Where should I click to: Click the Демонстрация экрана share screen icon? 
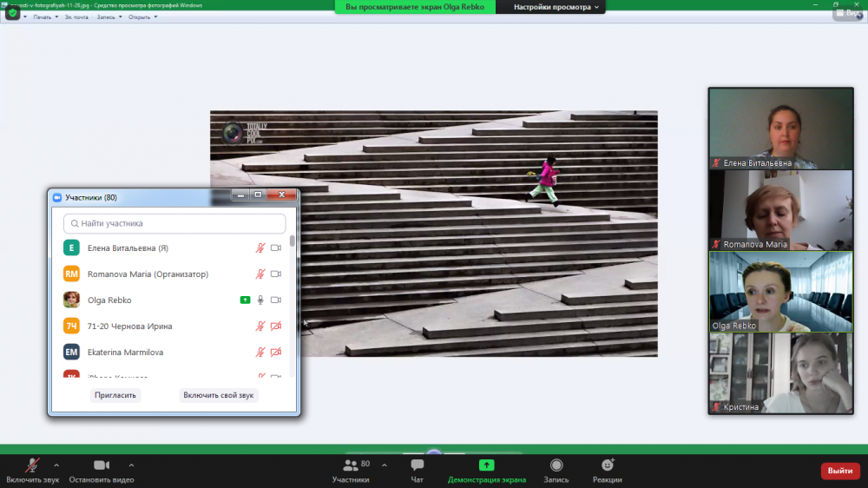[486, 465]
